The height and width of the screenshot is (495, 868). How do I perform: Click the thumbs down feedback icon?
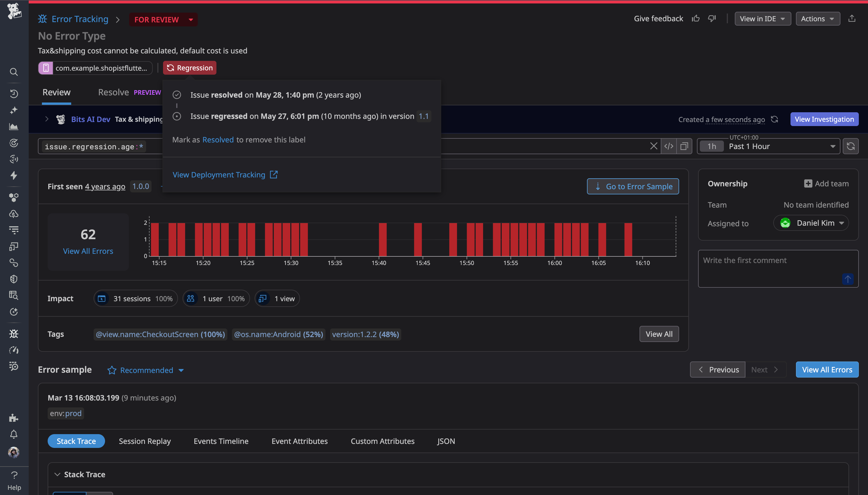tap(712, 19)
